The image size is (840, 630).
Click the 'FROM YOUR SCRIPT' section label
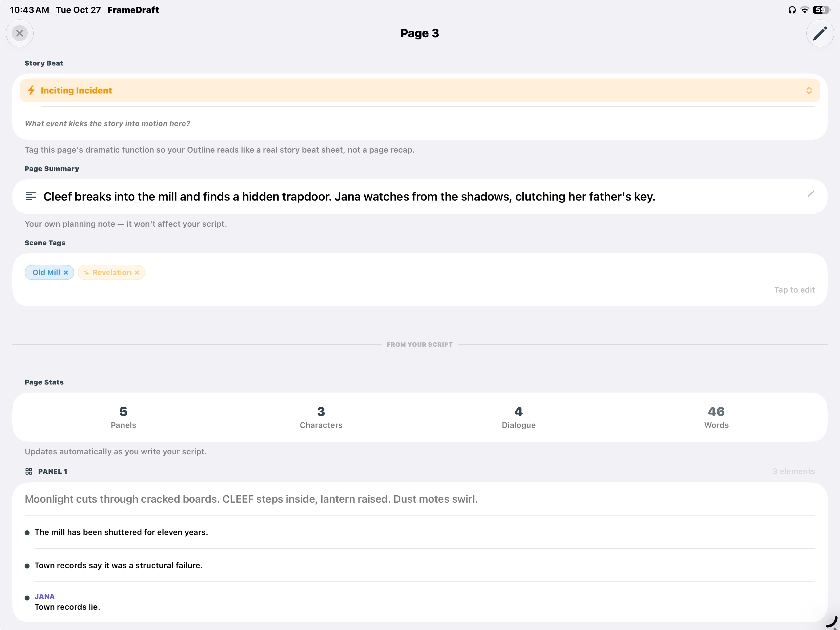(420, 344)
